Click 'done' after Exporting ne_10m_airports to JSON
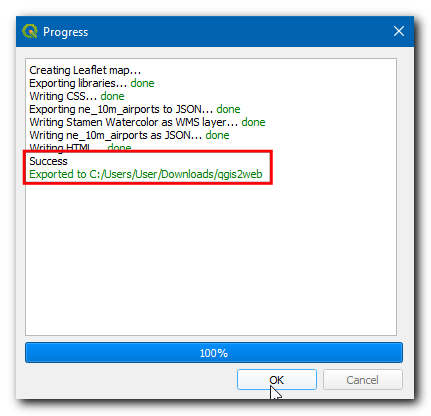Screen dimensions: 431x416 click(228, 109)
